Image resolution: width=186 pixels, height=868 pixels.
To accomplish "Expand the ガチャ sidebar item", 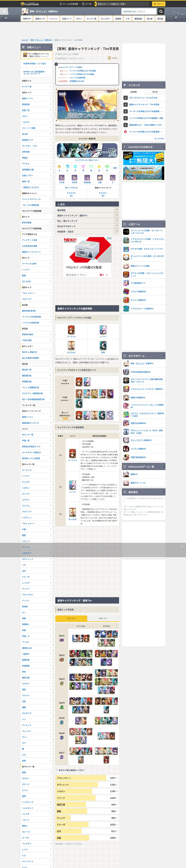I will pos(37,116).
